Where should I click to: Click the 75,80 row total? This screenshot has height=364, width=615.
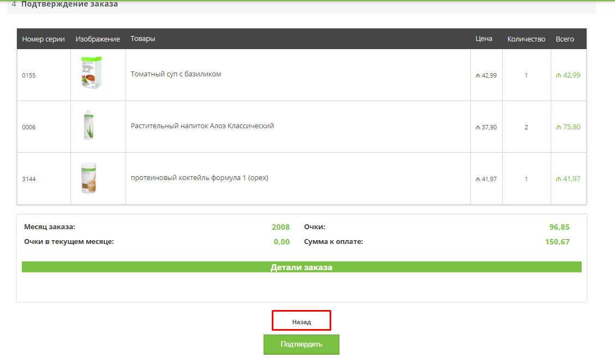pos(571,127)
